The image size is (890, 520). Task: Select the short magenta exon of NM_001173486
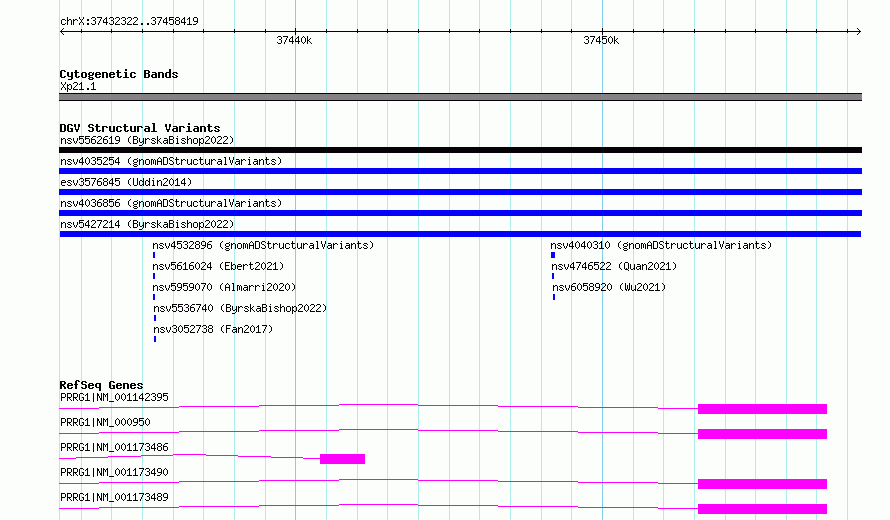pyautogui.click(x=342, y=459)
